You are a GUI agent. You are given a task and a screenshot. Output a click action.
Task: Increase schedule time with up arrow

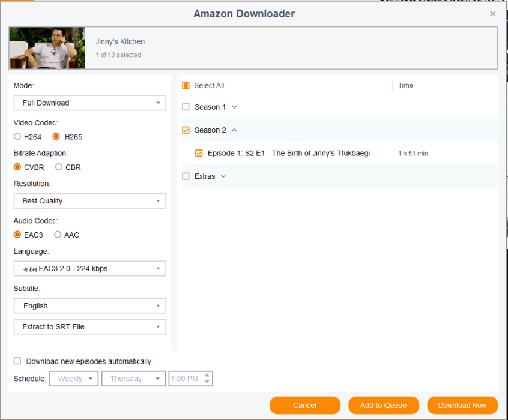[207, 376]
